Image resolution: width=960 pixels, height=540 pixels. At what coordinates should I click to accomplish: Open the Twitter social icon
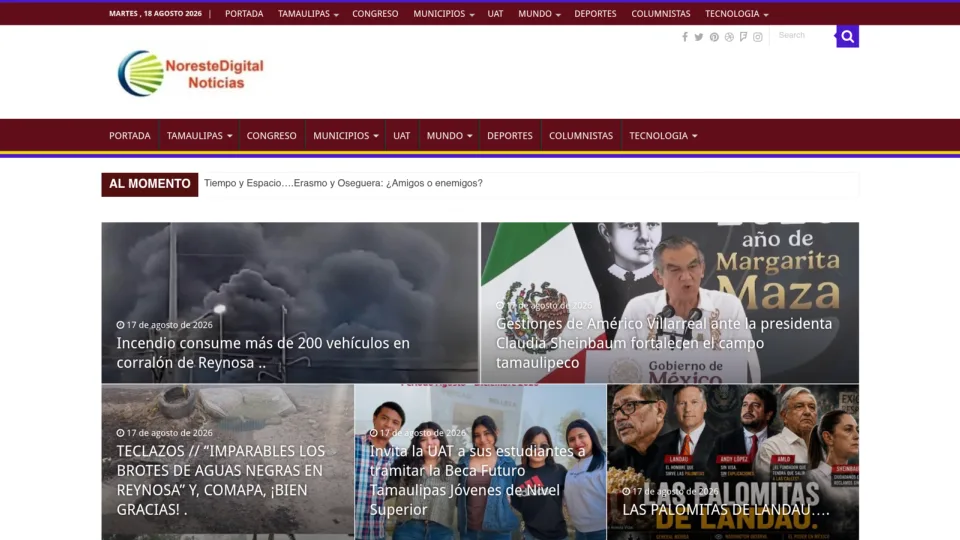[699, 37]
